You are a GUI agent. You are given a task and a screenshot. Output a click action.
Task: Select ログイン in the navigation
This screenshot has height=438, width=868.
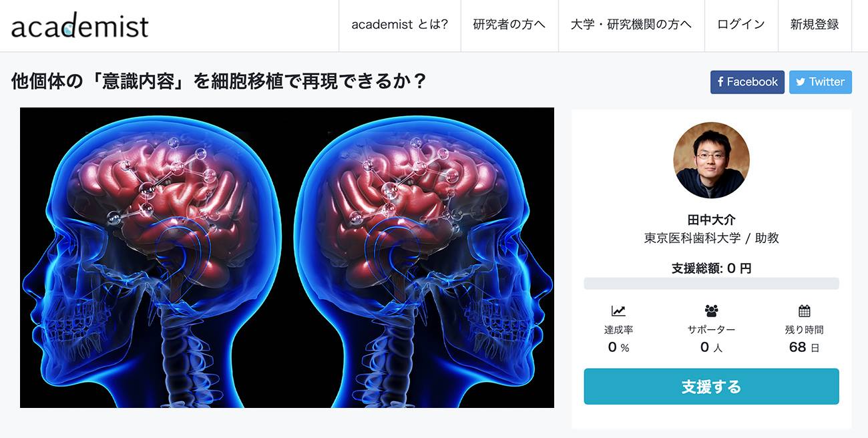(741, 25)
